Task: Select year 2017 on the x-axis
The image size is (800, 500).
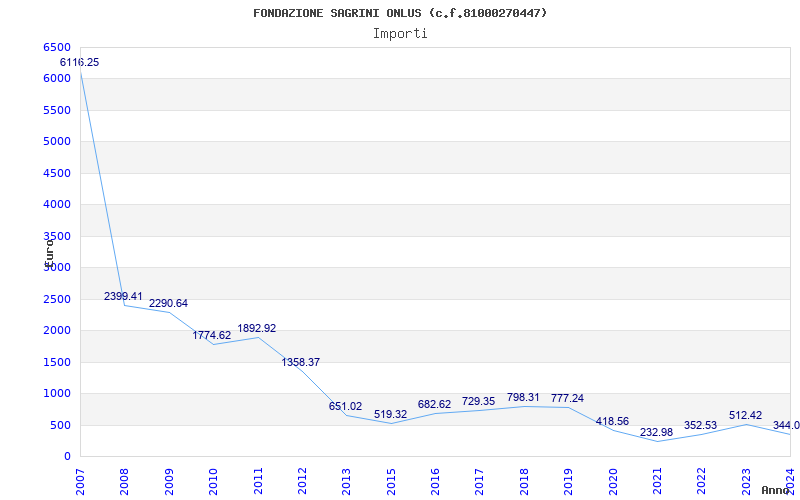Action: point(480,482)
